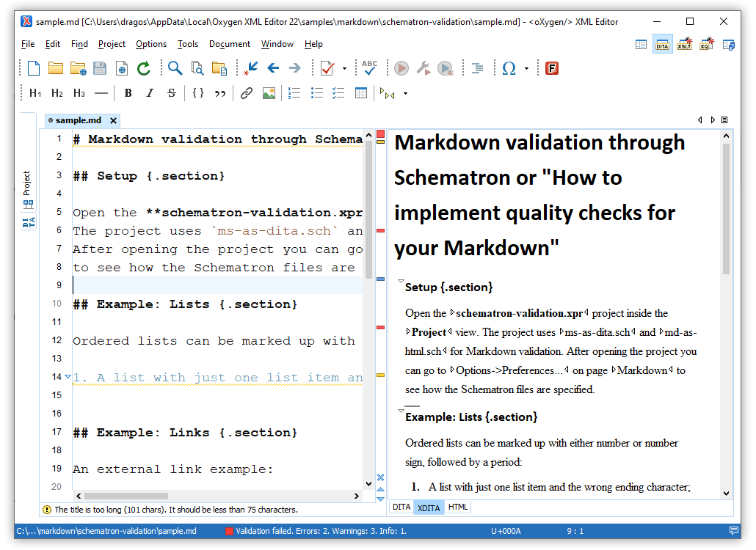Toggle strikethrough formatting
This screenshot has height=550, width=756.
tap(172, 93)
